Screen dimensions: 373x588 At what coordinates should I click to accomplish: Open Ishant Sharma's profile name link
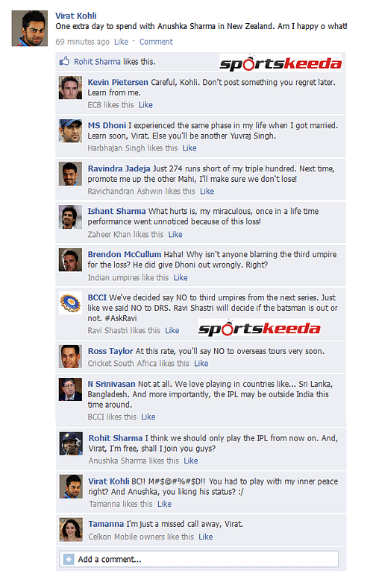pyautogui.click(x=116, y=211)
